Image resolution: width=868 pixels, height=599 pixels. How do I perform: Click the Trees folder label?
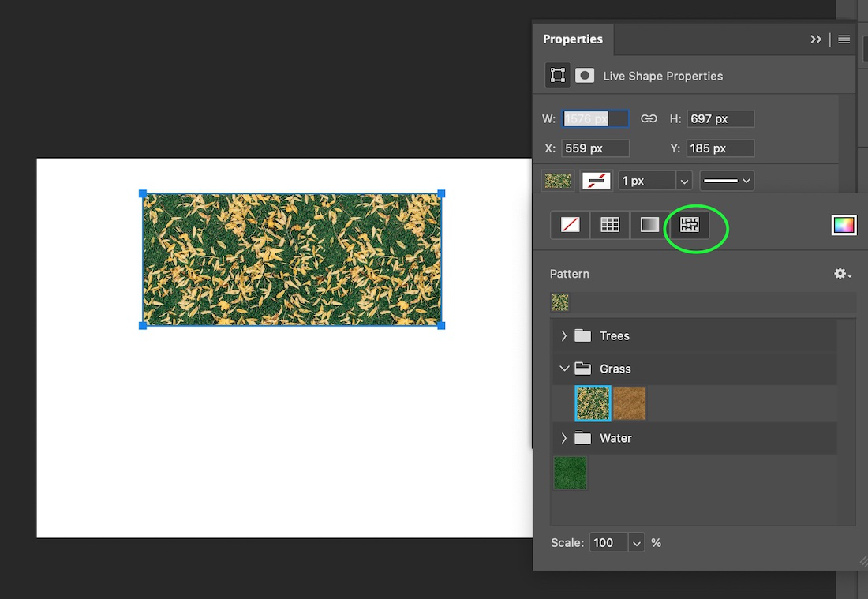click(x=615, y=335)
